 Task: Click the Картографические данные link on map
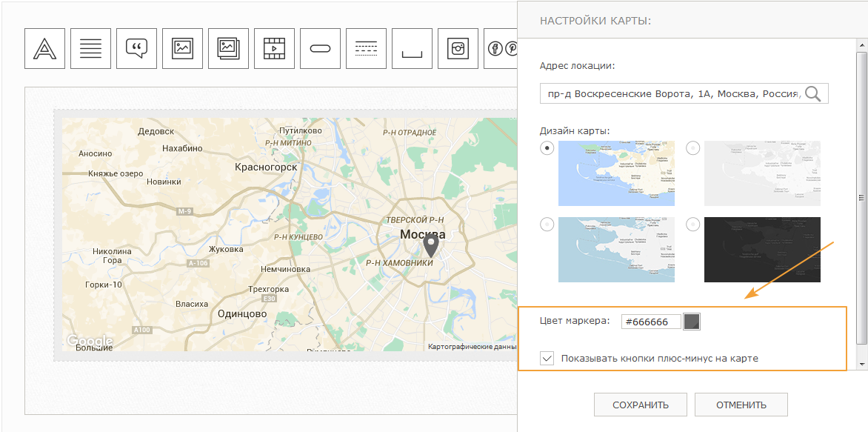[472, 347]
